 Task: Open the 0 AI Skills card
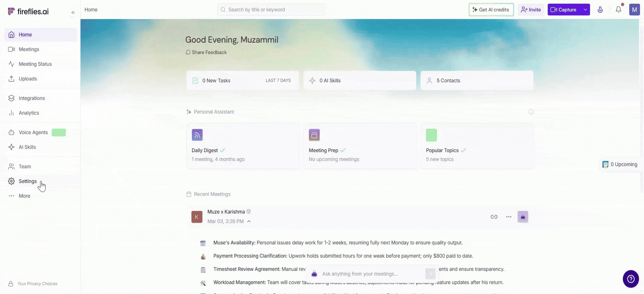360,80
